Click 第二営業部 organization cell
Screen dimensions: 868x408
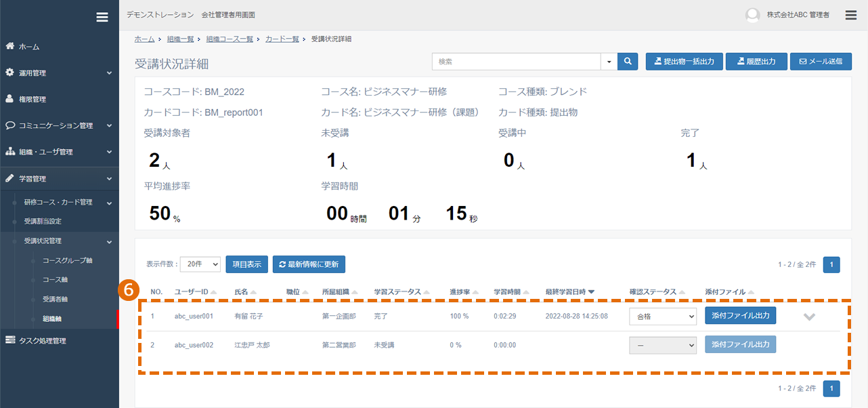pos(339,345)
